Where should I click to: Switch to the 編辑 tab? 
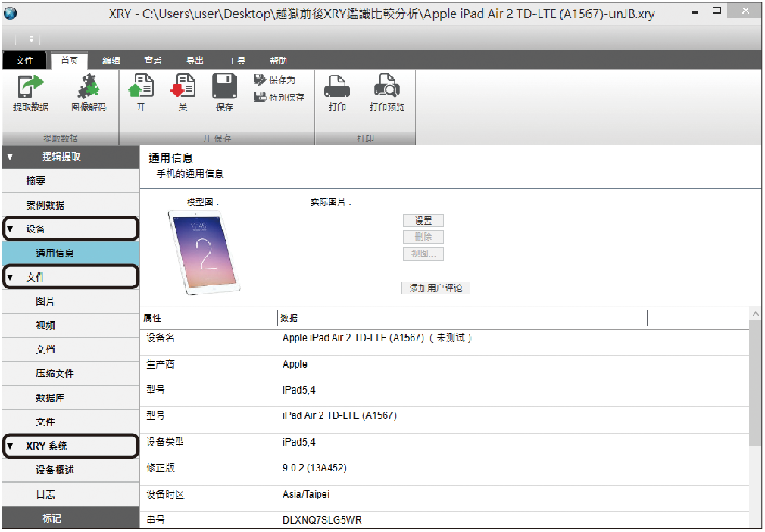pyautogui.click(x=111, y=61)
